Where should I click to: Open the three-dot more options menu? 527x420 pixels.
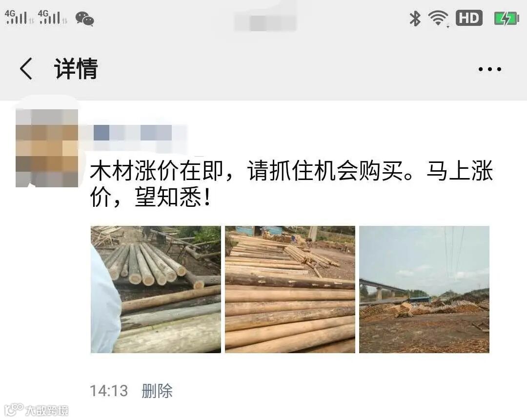click(x=490, y=69)
